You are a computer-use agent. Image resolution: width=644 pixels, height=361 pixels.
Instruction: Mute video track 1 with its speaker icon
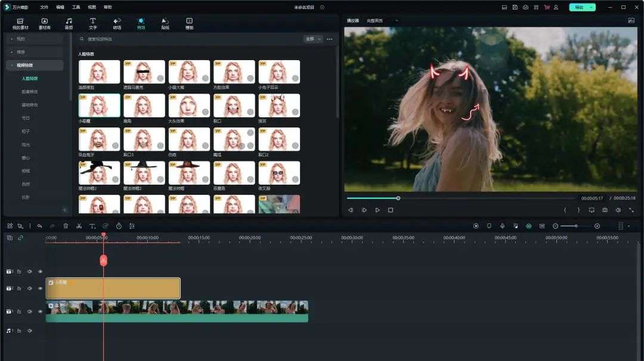pyautogui.click(x=30, y=312)
